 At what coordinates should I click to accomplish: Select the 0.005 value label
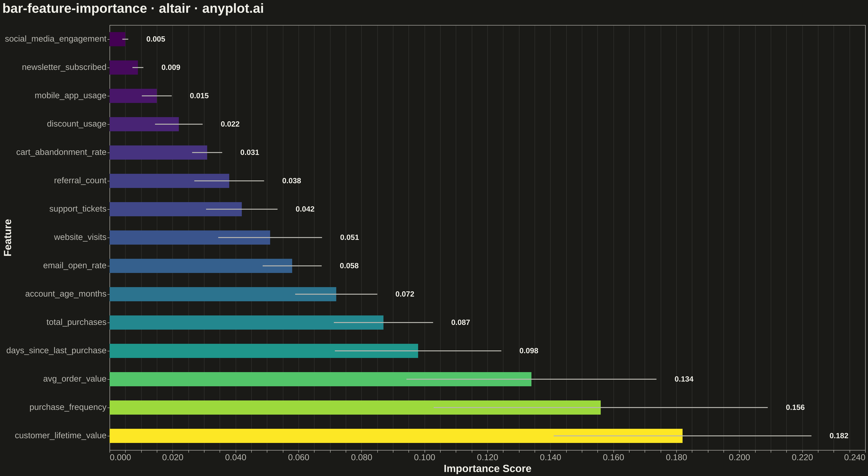click(156, 39)
